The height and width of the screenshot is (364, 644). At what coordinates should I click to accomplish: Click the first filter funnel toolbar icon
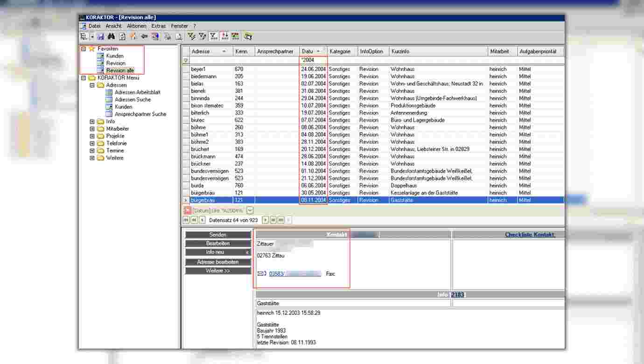[x=191, y=36]
